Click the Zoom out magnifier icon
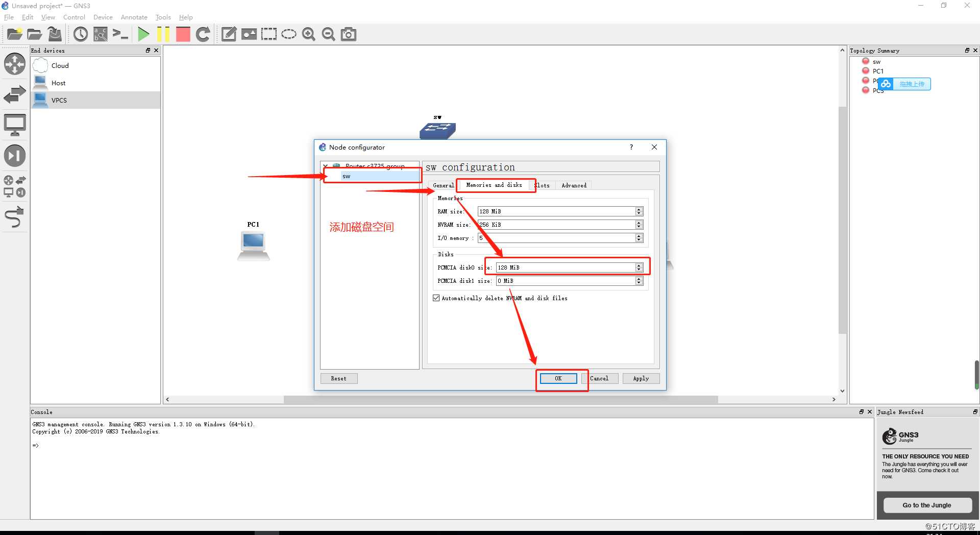 pyautogui.click(x=328, y=34)
